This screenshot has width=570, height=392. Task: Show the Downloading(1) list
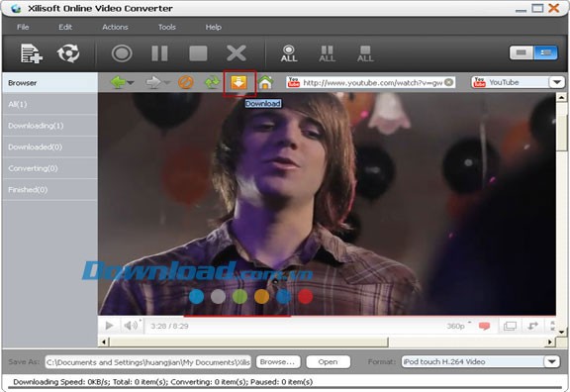click(49, 126)
